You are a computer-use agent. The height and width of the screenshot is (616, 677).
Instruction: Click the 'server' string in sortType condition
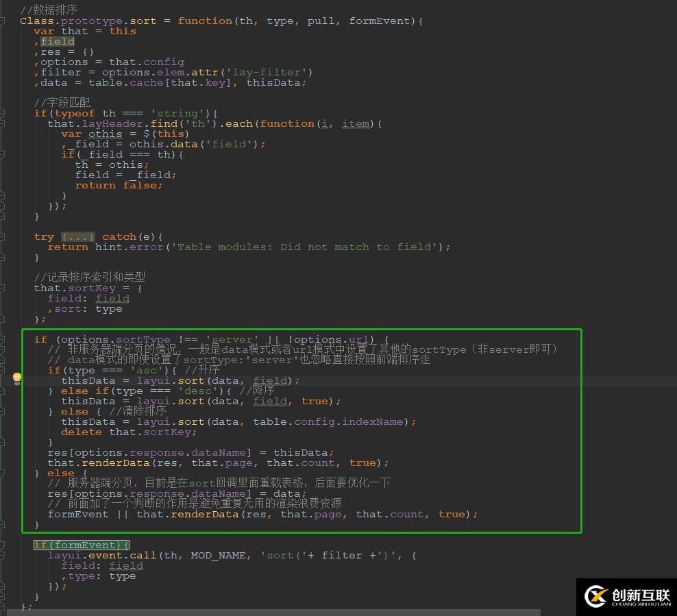point(232,339)
